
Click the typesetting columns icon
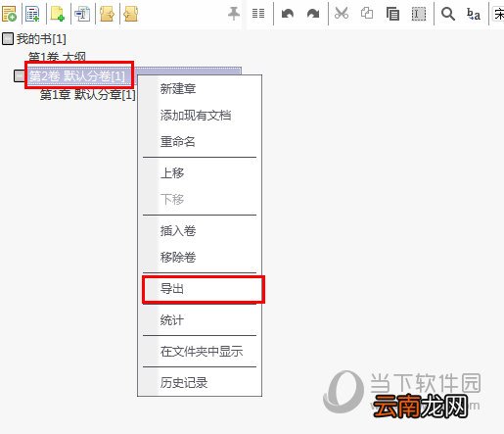(258, 14)
